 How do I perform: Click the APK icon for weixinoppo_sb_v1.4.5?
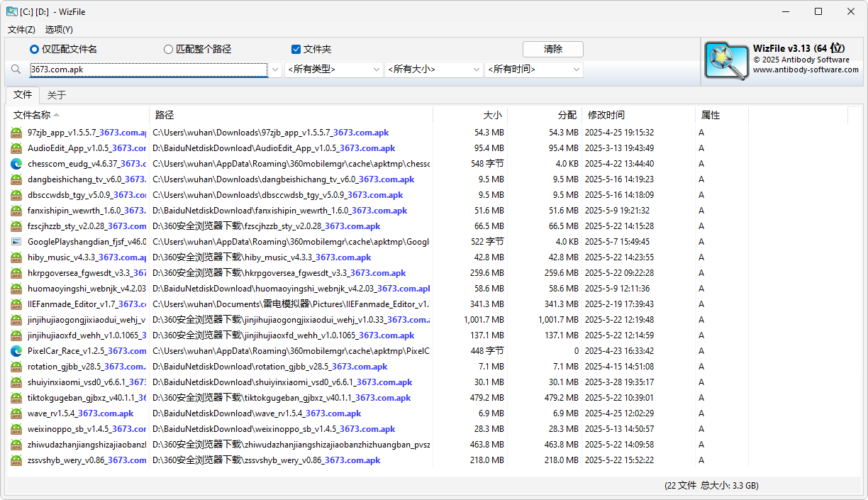tap(16, 429)
